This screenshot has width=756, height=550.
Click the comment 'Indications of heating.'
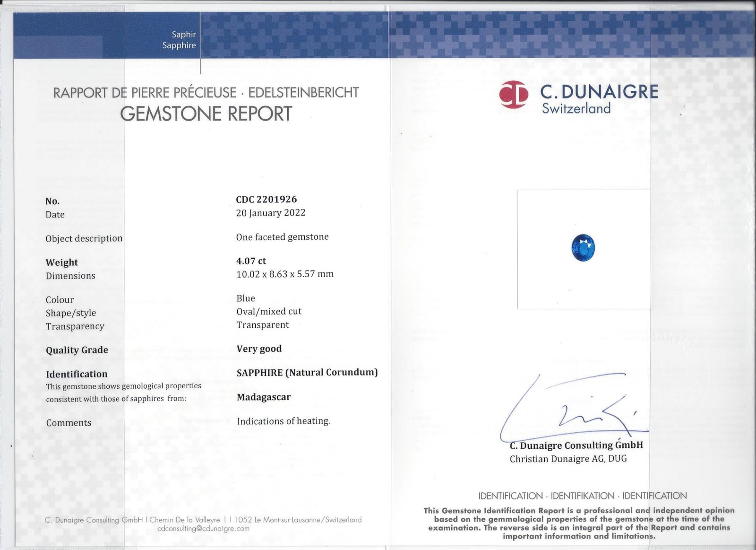[283, 421]
